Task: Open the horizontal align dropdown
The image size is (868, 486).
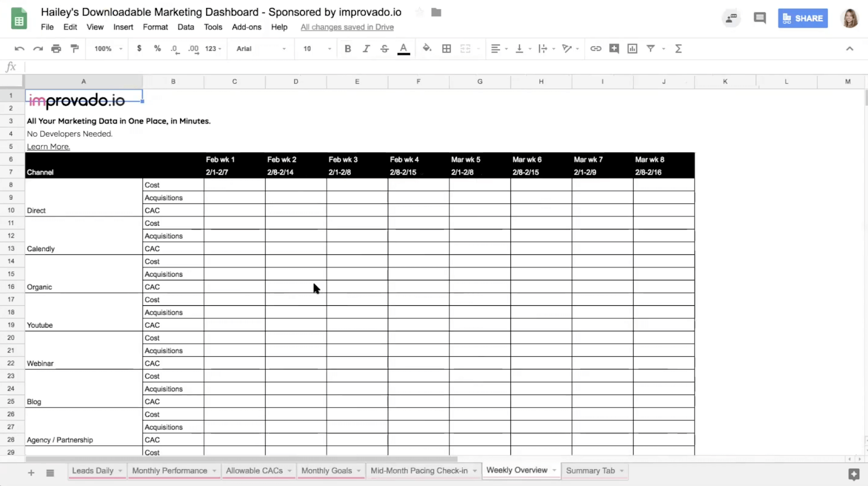Action: (499, 49)
